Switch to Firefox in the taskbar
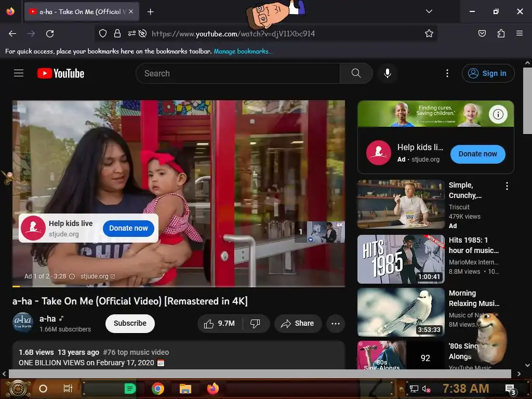Screen dimensions: 532x399 coord(213,389)
